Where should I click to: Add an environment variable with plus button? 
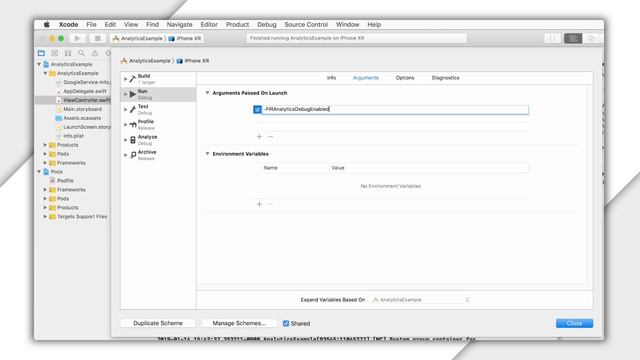(259, 204)
